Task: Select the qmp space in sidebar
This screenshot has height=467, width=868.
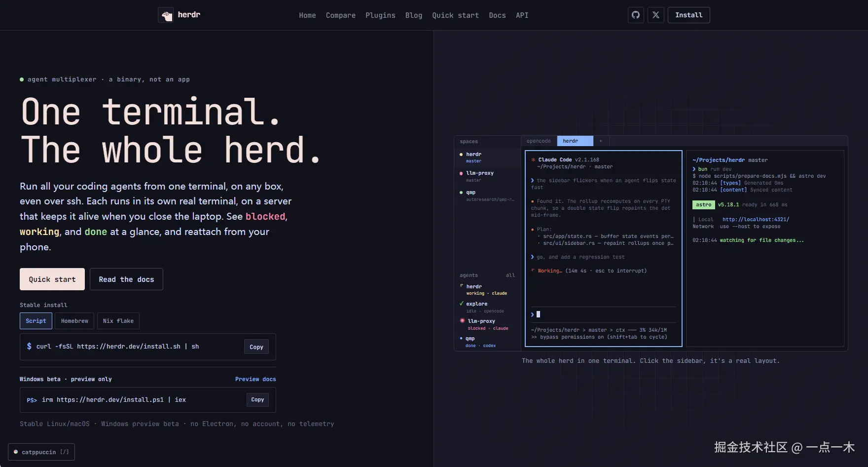Action: 487,195
